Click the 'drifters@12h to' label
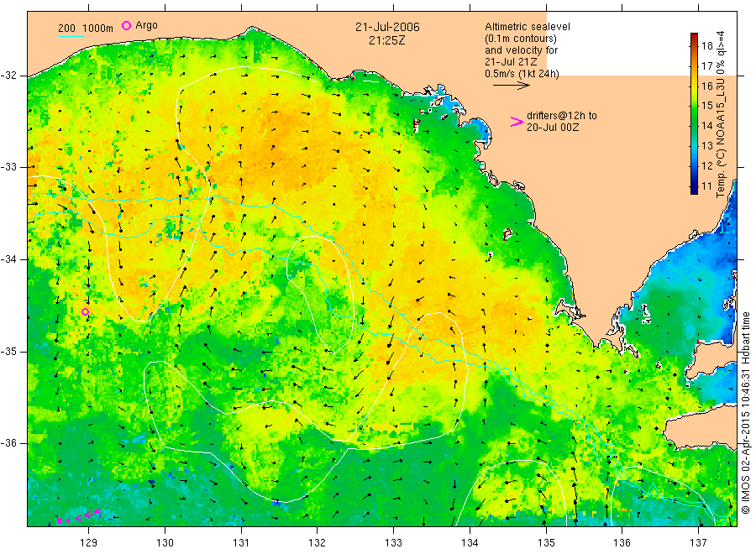 point(562,116)
